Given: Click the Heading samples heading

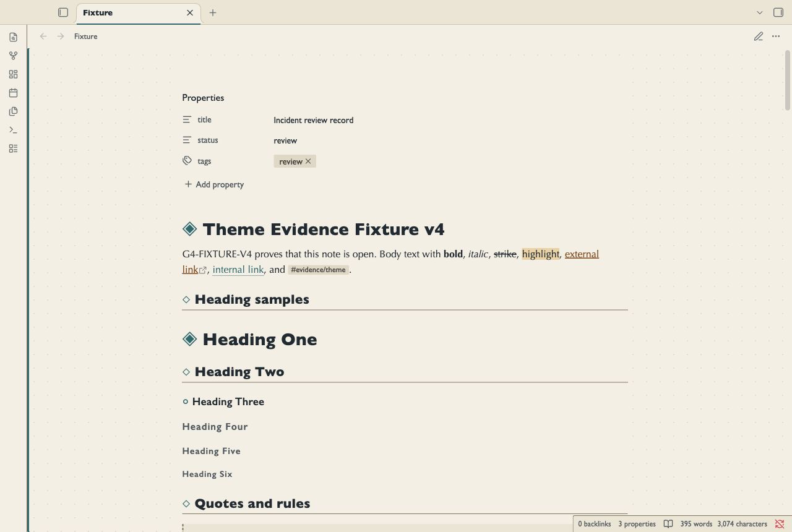Looking at the screenshot, I should 252,299.
